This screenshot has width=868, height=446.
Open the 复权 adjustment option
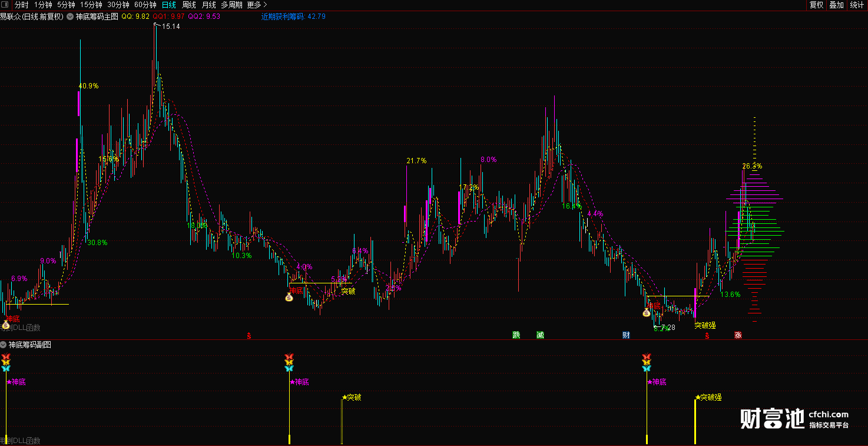(x=817, y=5)
